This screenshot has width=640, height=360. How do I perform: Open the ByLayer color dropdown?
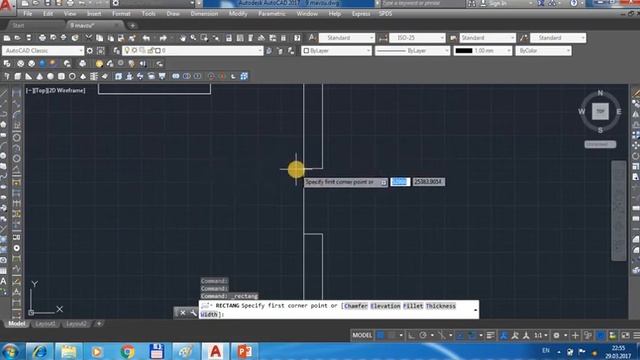pyautogui.click(x=337, y=51)
